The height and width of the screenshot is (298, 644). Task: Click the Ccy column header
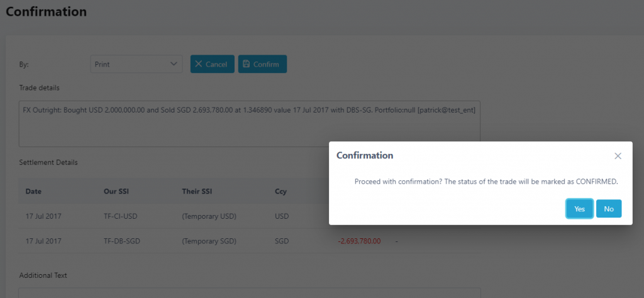[x=281, y=191]
